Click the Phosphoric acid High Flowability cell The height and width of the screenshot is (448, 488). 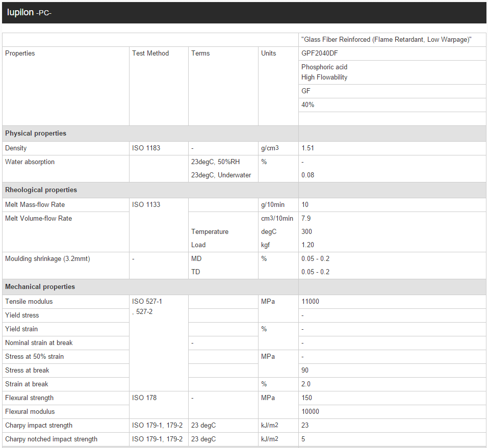pyautogui.click(x=324, y=72)
